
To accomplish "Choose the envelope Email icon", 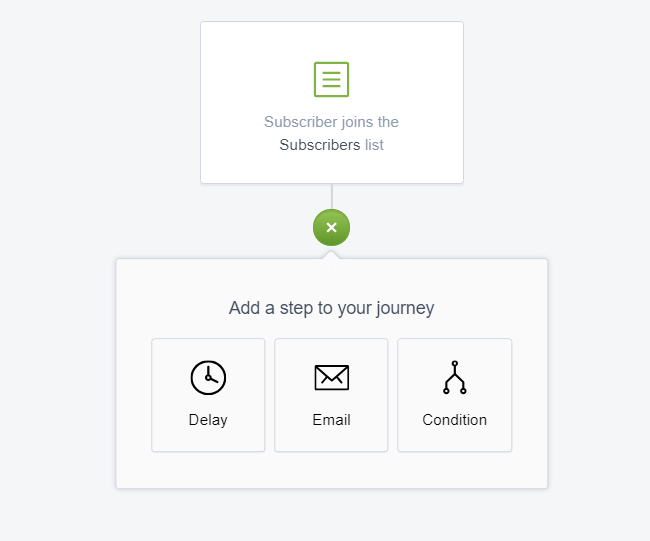I will click(332, 378).
